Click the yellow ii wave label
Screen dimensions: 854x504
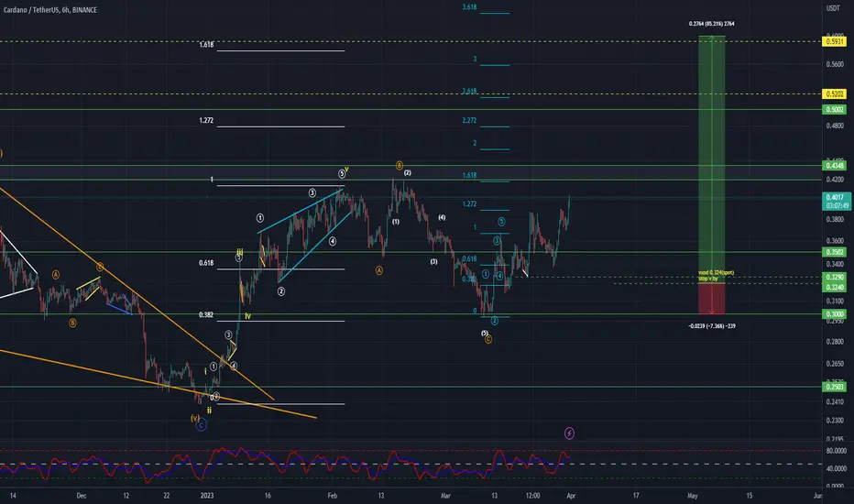click(x=209, y=411)
